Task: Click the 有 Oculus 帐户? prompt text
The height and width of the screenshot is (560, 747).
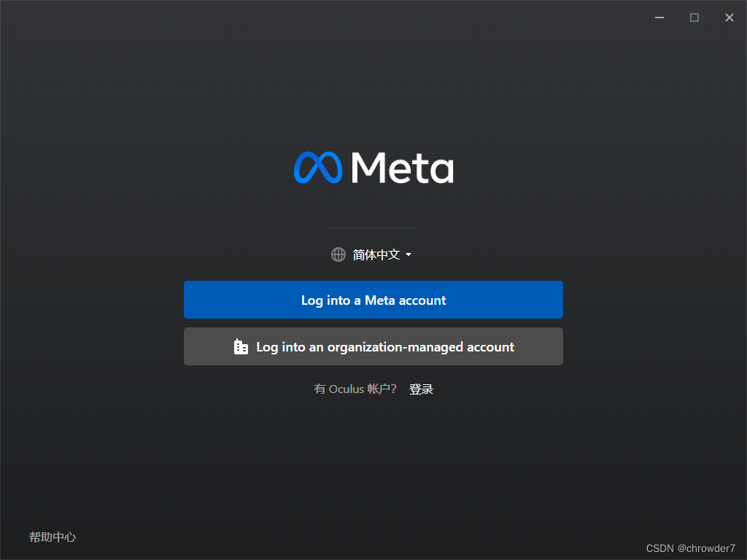Action: coord(355,389)
